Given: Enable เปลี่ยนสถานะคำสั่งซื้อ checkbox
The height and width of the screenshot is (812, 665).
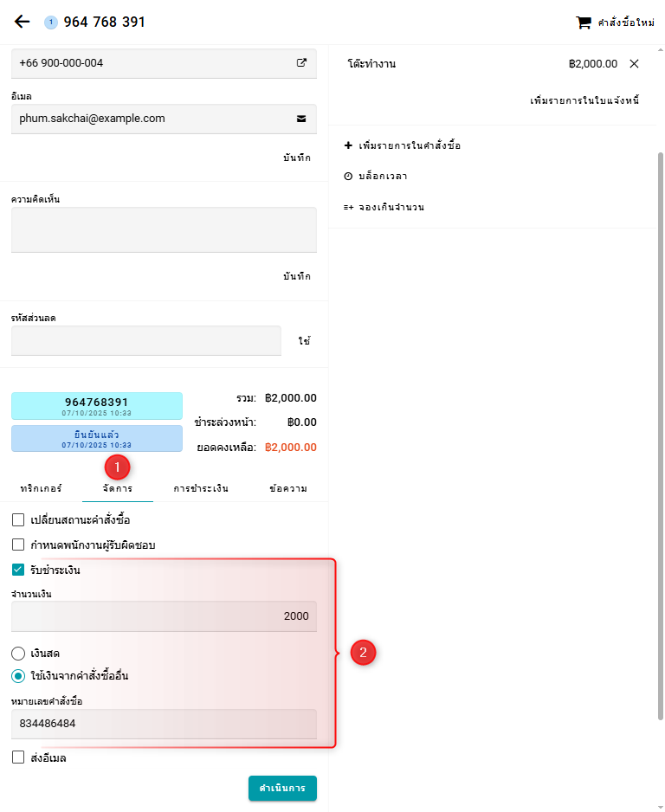Looking at the screenshot, I should pyautogui.click(x=18, y=520).
